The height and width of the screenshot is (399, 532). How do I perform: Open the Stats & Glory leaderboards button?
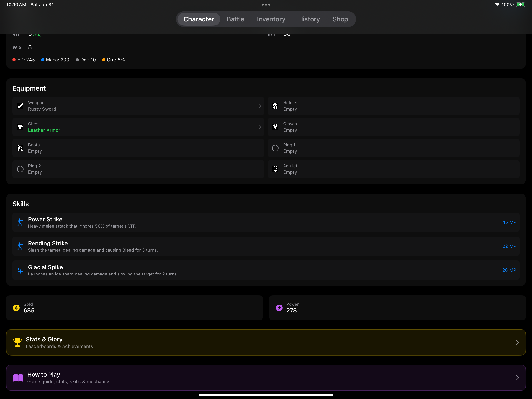point(266,342)
